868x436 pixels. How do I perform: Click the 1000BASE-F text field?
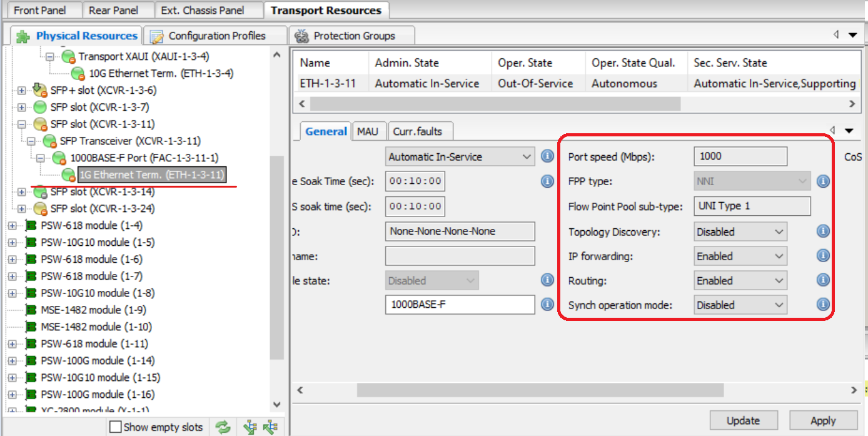(x=460, y=305)
